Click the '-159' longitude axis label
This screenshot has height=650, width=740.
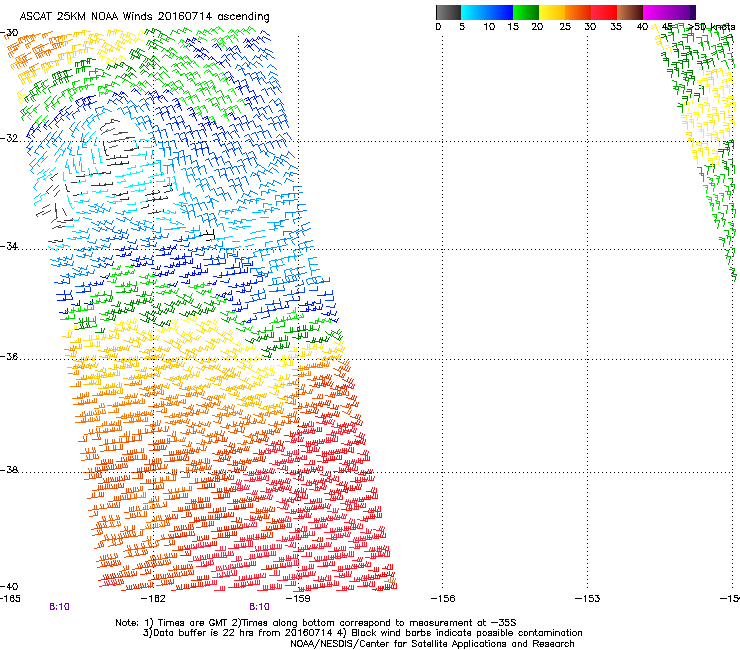click(298, 599)
